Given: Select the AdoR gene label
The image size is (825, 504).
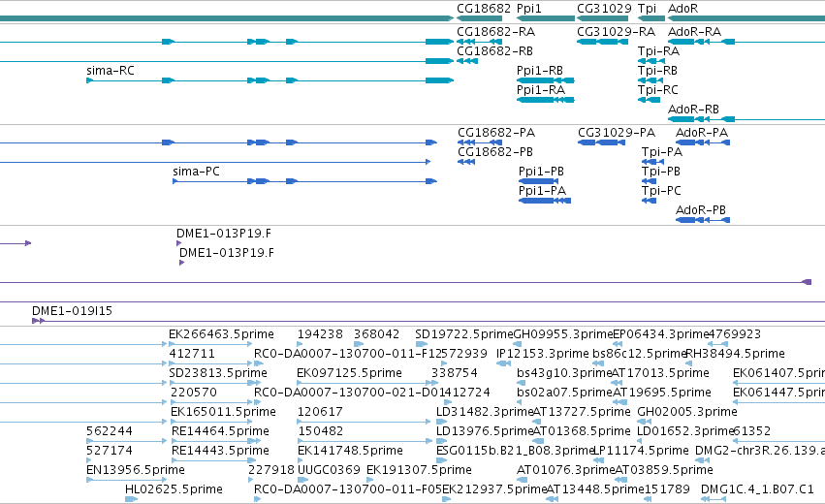Looking at the screenshot, I should click(x=682, y=9).
